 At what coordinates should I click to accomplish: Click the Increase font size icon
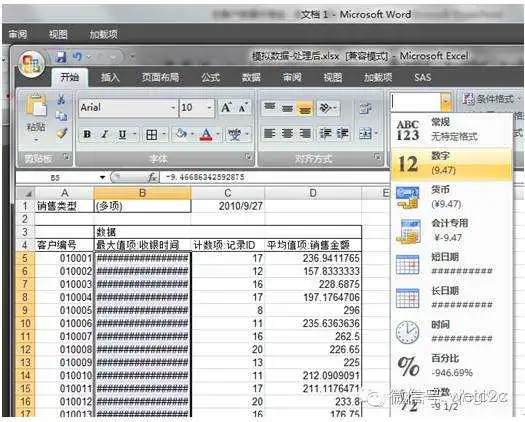[x=226, y=108]
